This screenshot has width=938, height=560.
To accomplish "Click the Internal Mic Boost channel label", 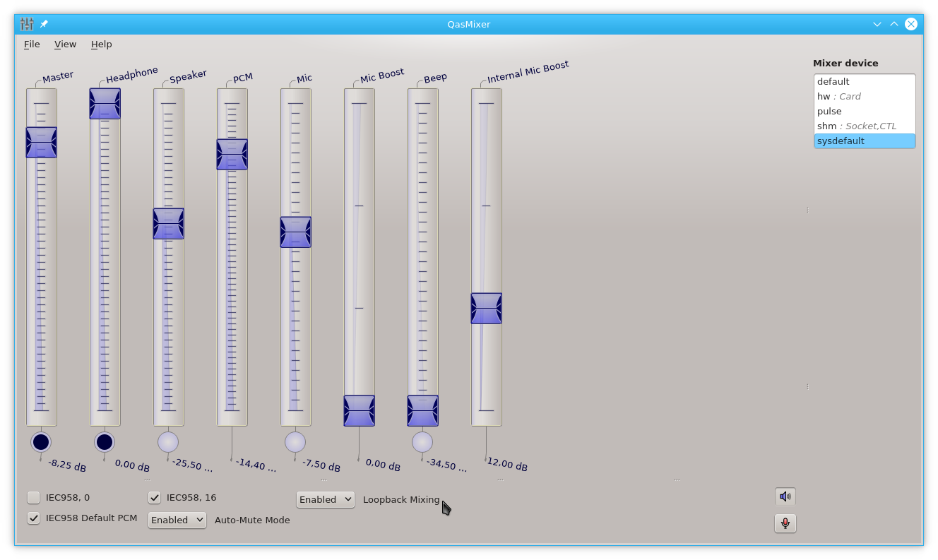I will [x=528, y=72].
